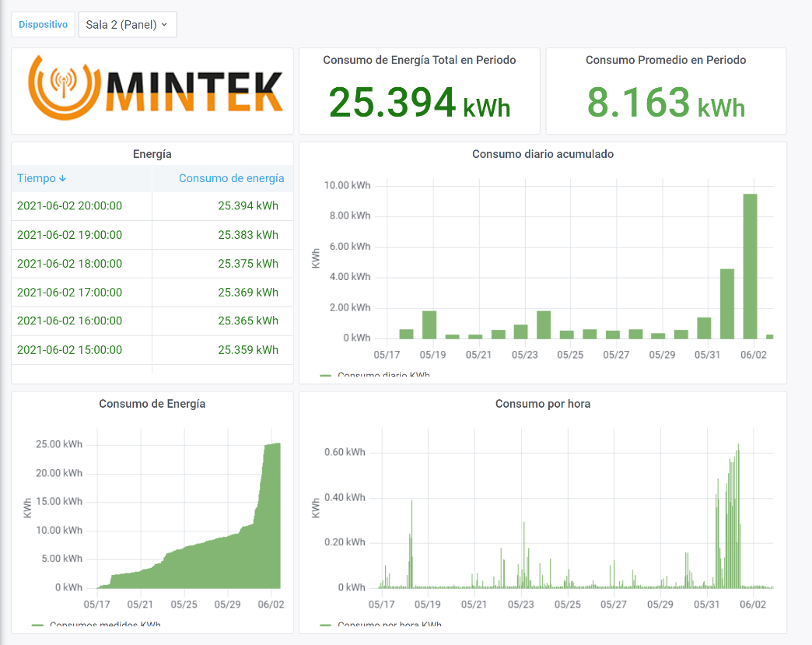The width and height of the screenshot is (812, 645).
Task: Open the panel menu for Consumo diario acumulado
Action: click(542, 154)
